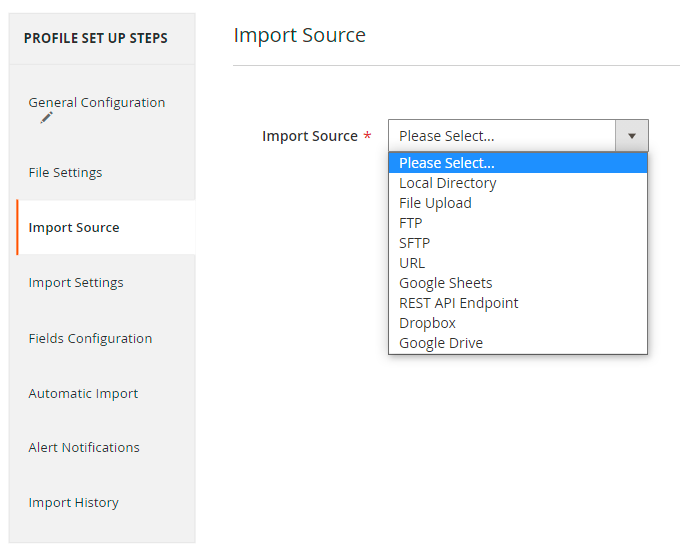Go to Alert Notifications step
The height and width of the screenshot is (548, 680).
point(84,447)
